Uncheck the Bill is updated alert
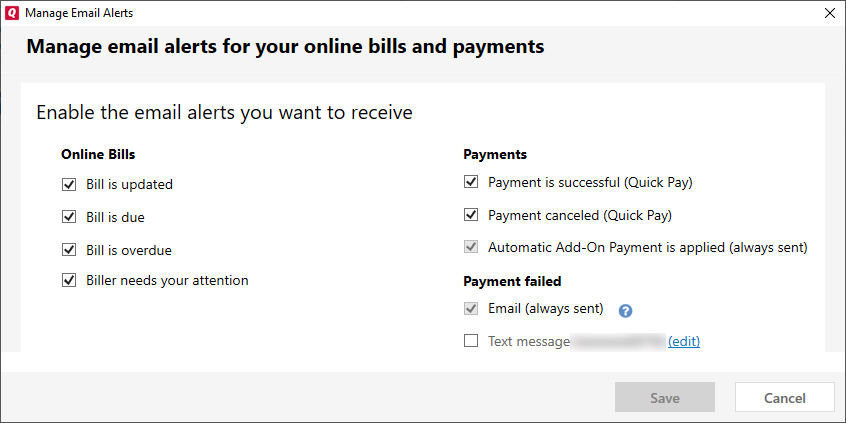 (69, 185)
